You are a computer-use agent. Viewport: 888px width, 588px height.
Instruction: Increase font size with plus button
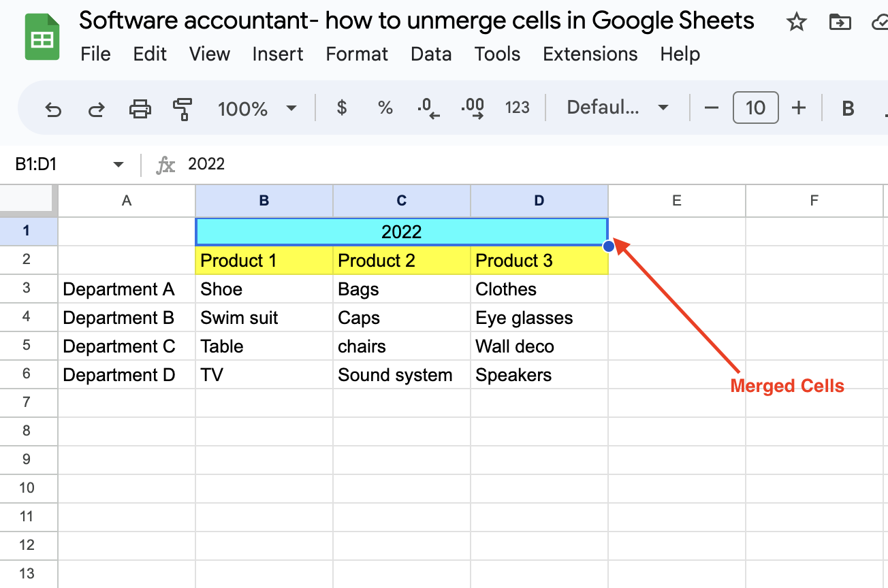click(799, 108)
